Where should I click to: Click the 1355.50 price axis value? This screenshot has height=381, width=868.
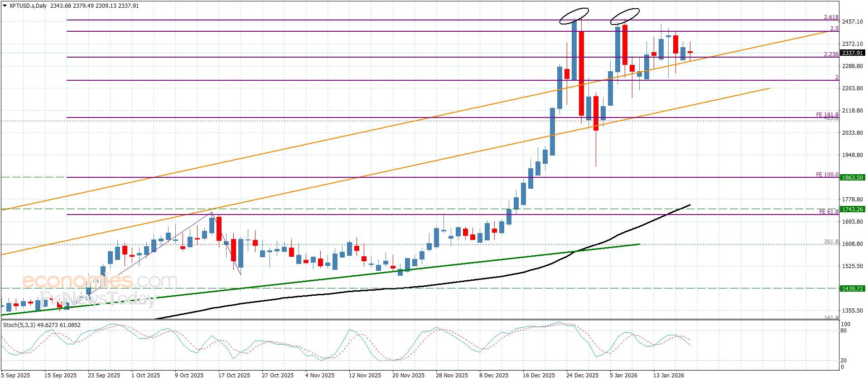pos(853,311)
